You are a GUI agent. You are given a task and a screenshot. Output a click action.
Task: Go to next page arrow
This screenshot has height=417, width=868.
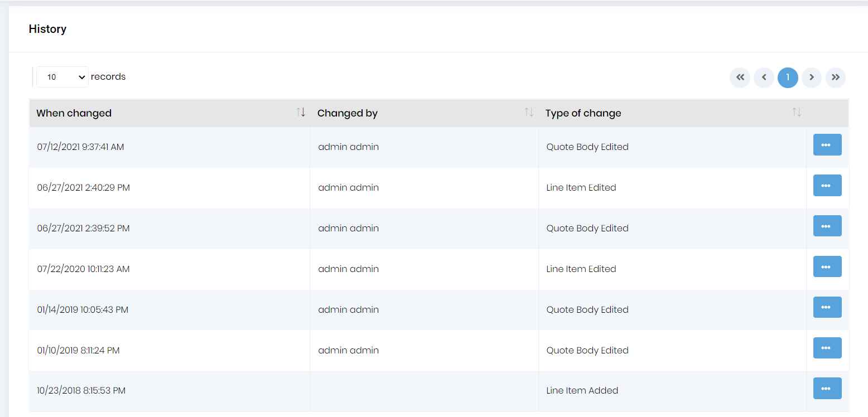812,77
